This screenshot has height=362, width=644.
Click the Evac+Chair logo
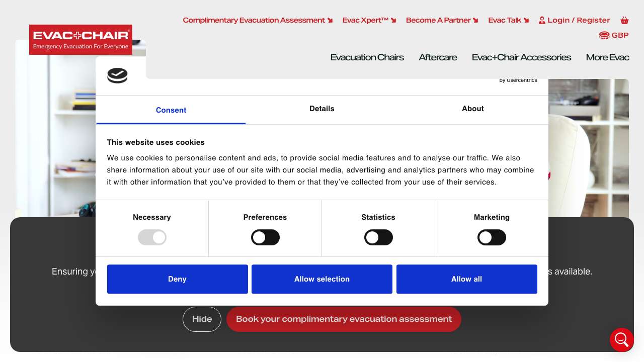80,40
